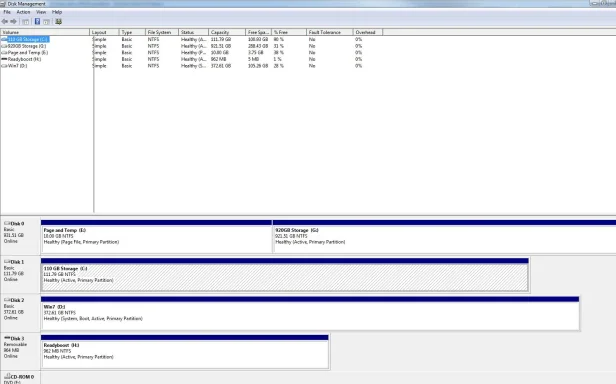This screenshot has width=616, height=384.
Task: Select the hatched 110 GB Storage (C:) partition
Action: (285, 275)
